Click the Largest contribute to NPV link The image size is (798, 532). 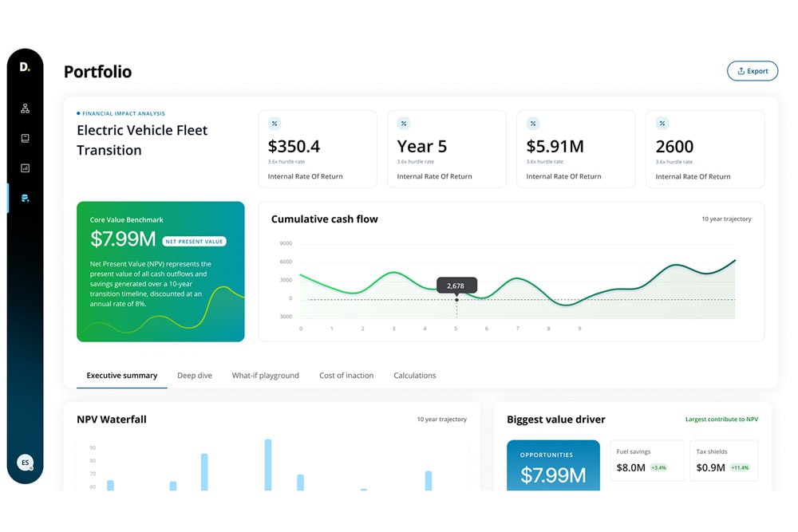click(721, 419)
